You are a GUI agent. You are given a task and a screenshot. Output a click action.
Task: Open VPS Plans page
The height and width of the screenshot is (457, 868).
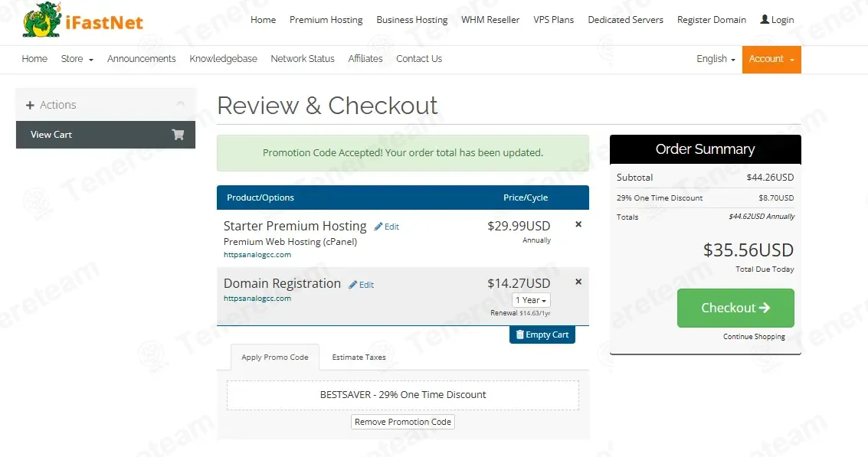pos(554,19)
